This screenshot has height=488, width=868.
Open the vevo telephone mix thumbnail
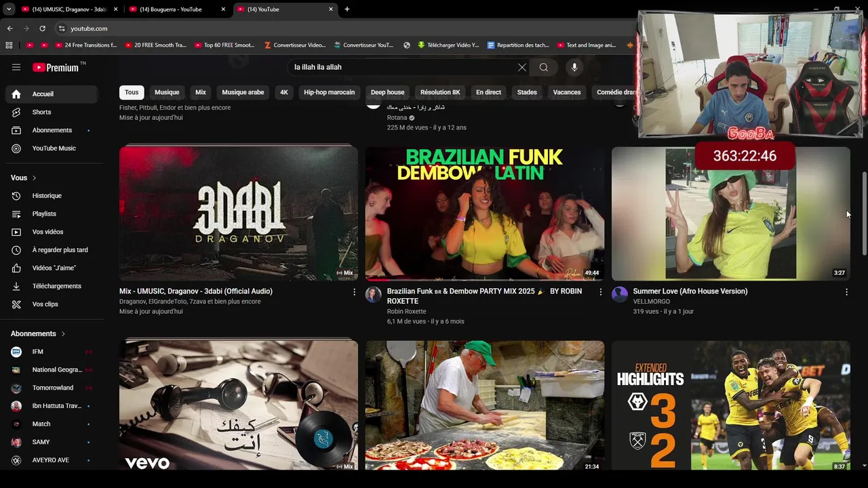point(239,406)
